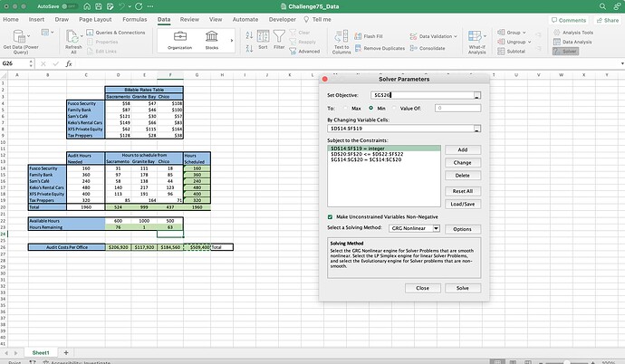Select the Stocks data type
This screenshot has width=625, height=364.
[x=212, y=40]
